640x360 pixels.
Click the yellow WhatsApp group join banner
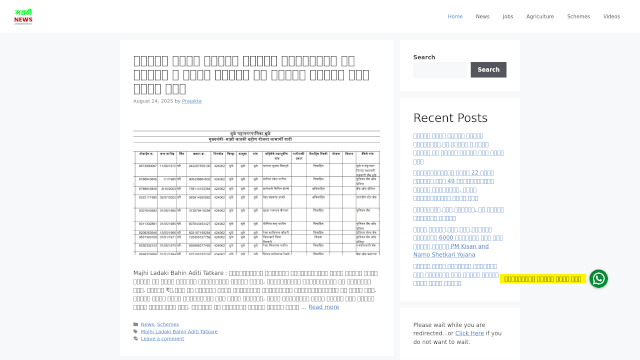542,279
